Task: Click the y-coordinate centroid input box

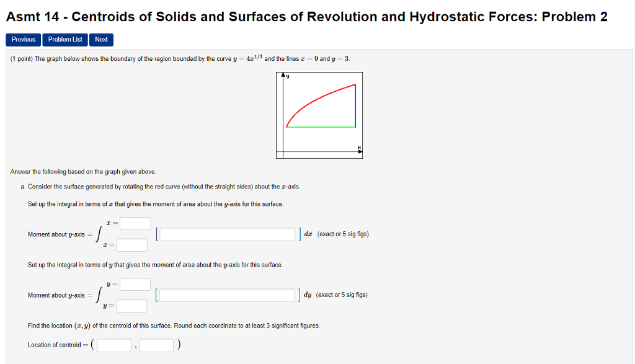Action: click(156, 345)
